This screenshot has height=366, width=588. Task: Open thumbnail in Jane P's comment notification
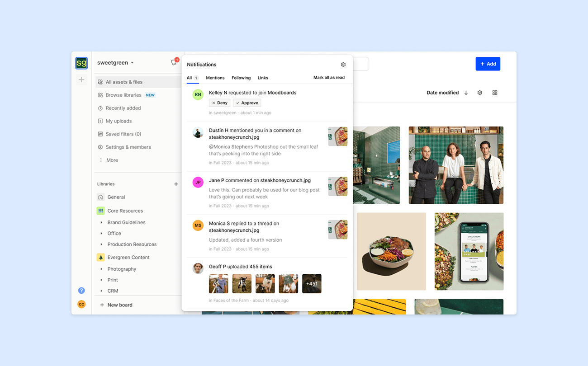pyautogui.click(x=338, y=186)
